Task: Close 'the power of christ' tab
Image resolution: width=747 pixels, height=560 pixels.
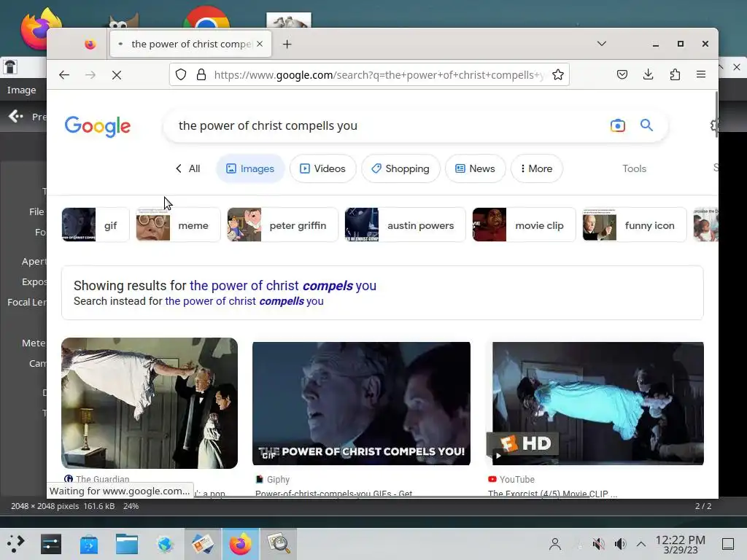Action: pyautogui.click(x=260, y=44)
